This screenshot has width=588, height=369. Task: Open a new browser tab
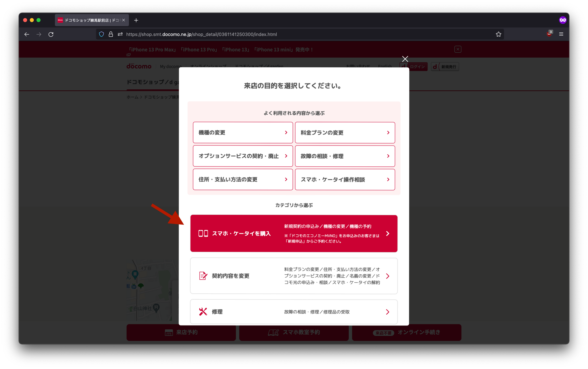point(136,20)
